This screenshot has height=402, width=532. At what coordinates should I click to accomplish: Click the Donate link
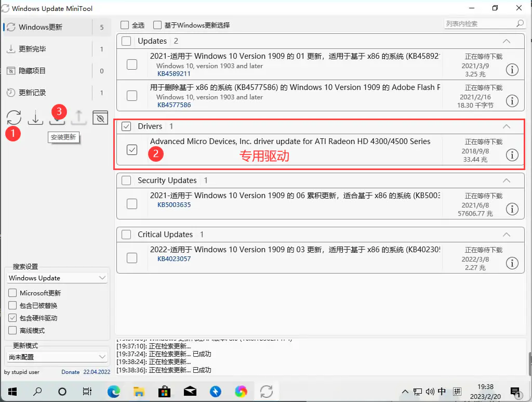[x=71, y=372]
